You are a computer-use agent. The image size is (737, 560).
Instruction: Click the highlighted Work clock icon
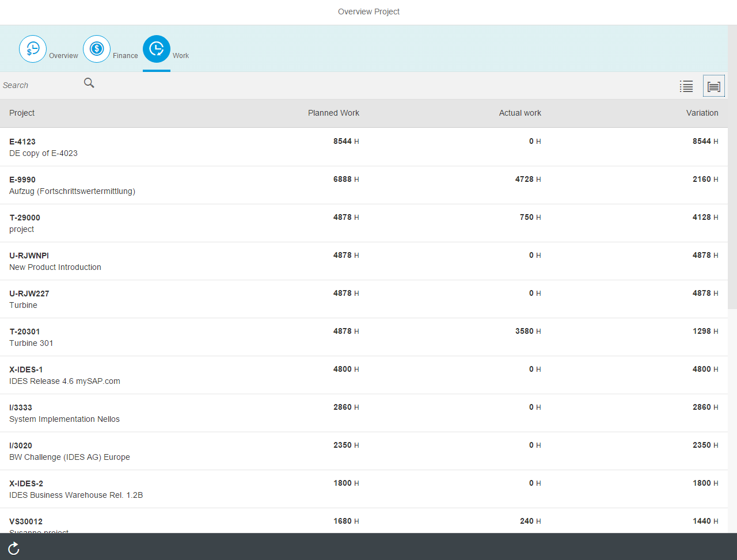pos(156,48)
